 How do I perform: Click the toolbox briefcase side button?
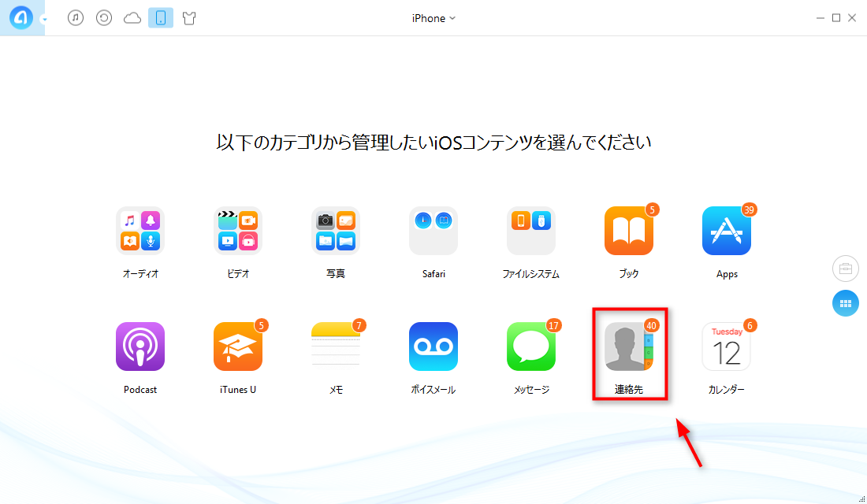coord(846,269)
